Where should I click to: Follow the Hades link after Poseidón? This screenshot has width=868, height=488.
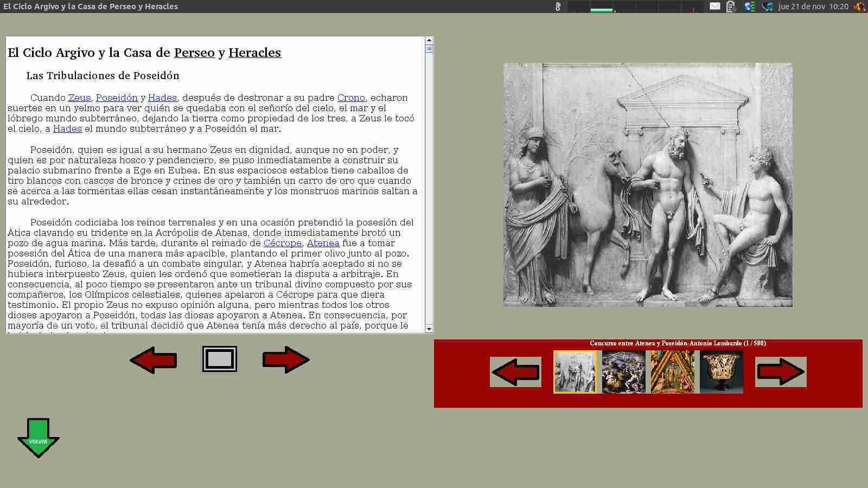[162, 98]
